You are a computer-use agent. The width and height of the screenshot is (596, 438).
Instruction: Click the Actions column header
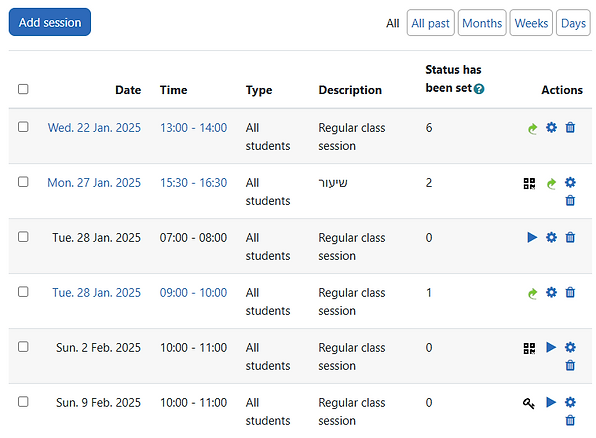coord(562,90)
